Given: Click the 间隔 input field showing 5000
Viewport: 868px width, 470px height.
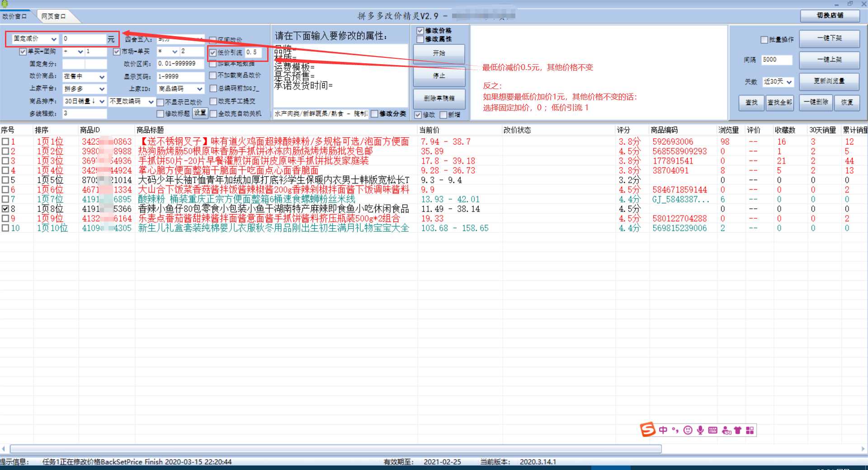Looking at the screenshot, I should [776, 60].
